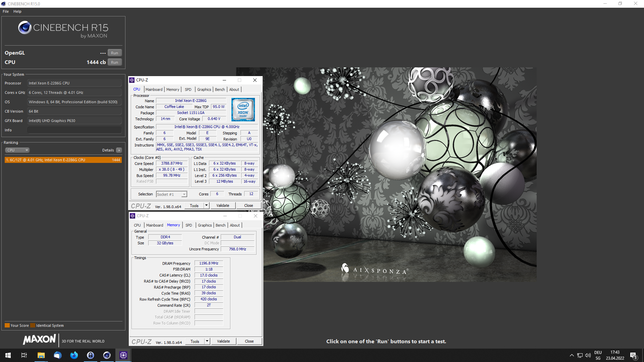The image size is (644, 362).
Task: Click the CPU-Z title bar icon in upper window
Action: click(132, 80)
